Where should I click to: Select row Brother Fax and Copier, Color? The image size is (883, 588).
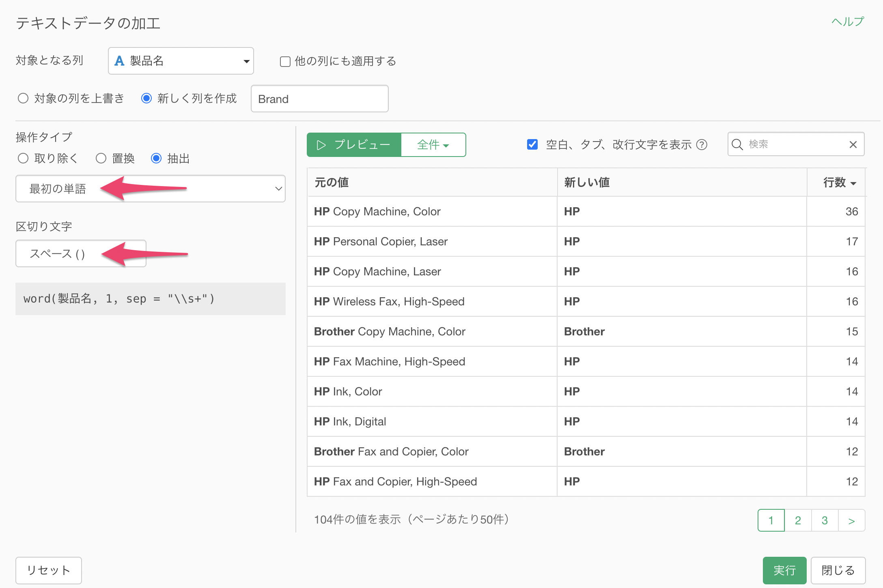(x=586, y=452)
